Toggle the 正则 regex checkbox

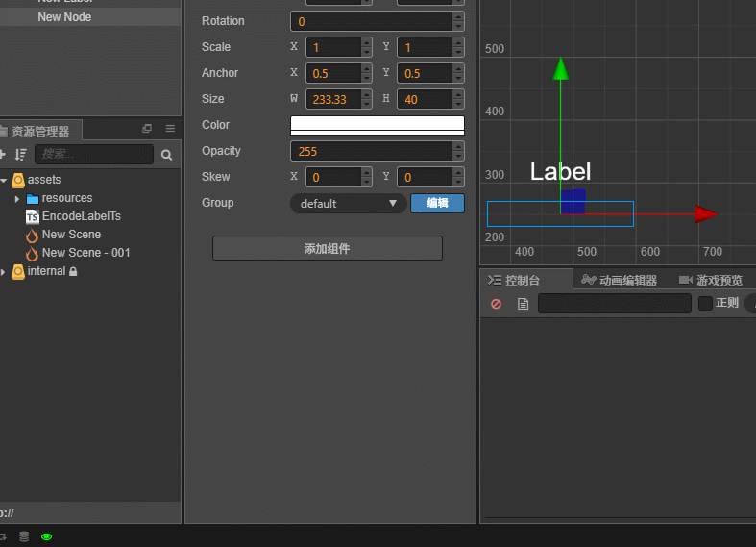[705, 304]
